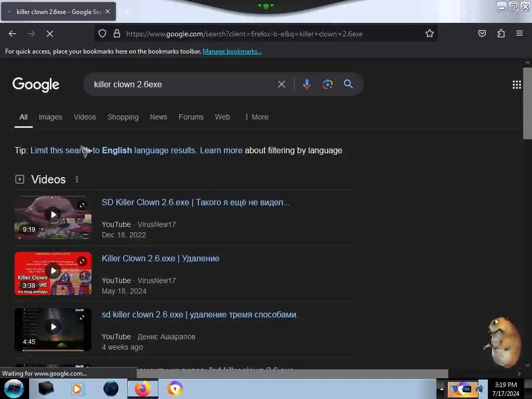Open the Pocket save icon

pyautogui.click(x=482, y=33)
